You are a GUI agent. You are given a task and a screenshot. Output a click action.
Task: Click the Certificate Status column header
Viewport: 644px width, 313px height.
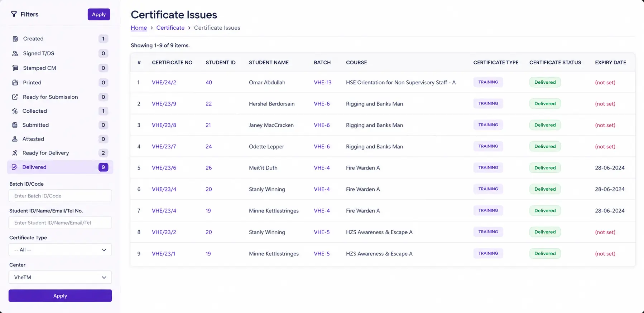pos(555,62)
